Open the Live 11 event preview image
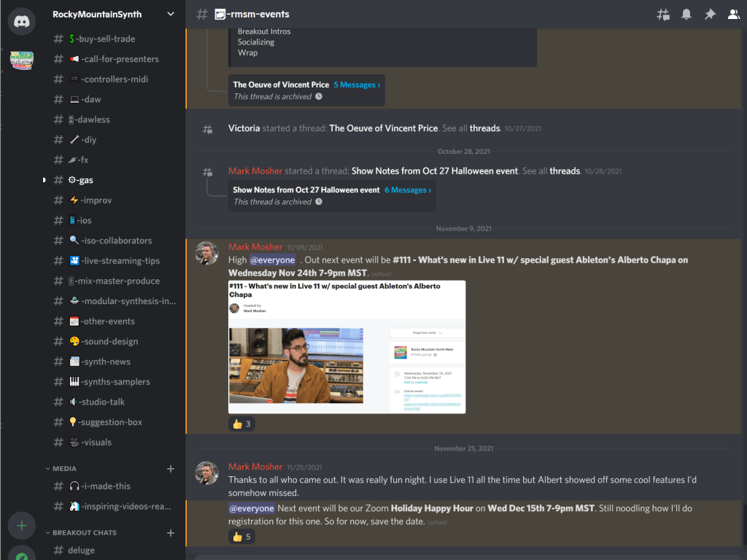747x560 pixels. pos(347,347)
